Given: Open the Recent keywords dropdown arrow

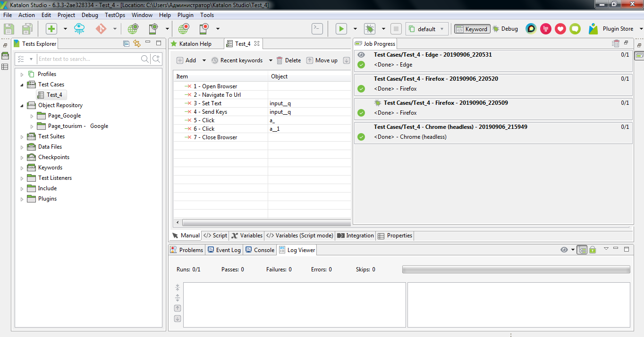Looking at the screenshot, I should coord(271,60).
